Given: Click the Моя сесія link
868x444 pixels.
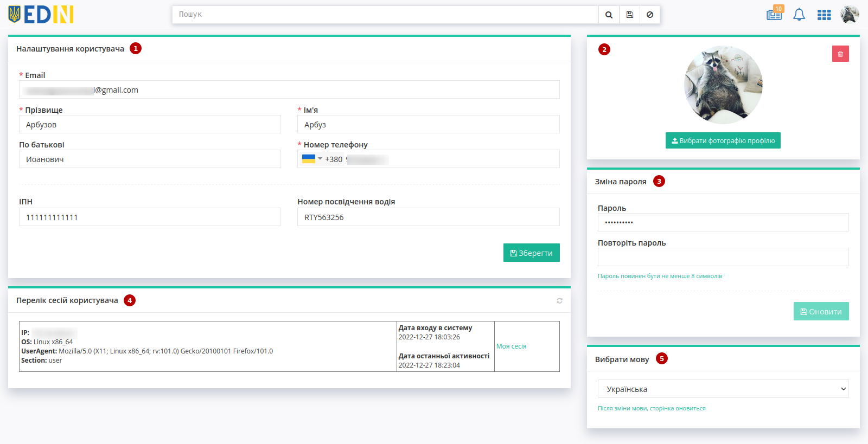Looking at the screenshot, I should (511, 346).
